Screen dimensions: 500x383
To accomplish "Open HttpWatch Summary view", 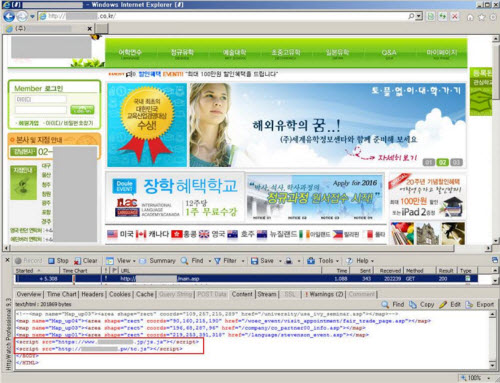I will [158, 261].
